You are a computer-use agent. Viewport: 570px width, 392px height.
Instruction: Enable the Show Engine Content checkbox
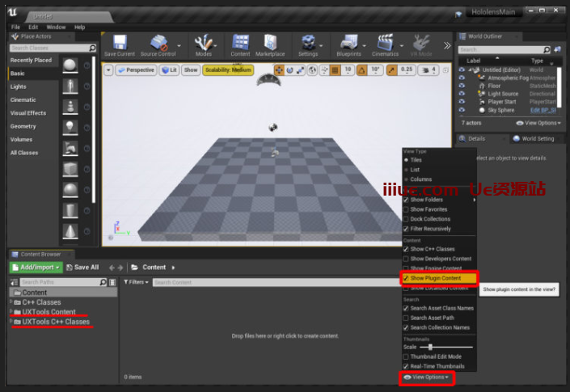[x=407, y=268]
